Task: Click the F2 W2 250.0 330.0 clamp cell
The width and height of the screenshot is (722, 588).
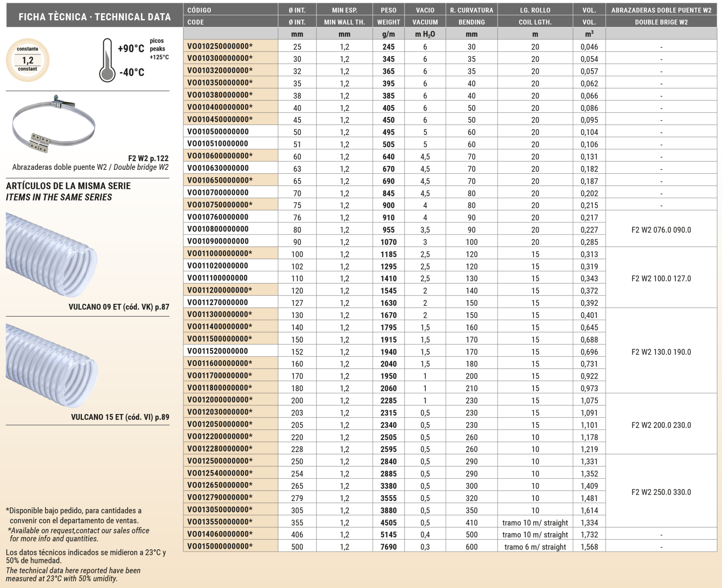Action: tap(661, 492)
